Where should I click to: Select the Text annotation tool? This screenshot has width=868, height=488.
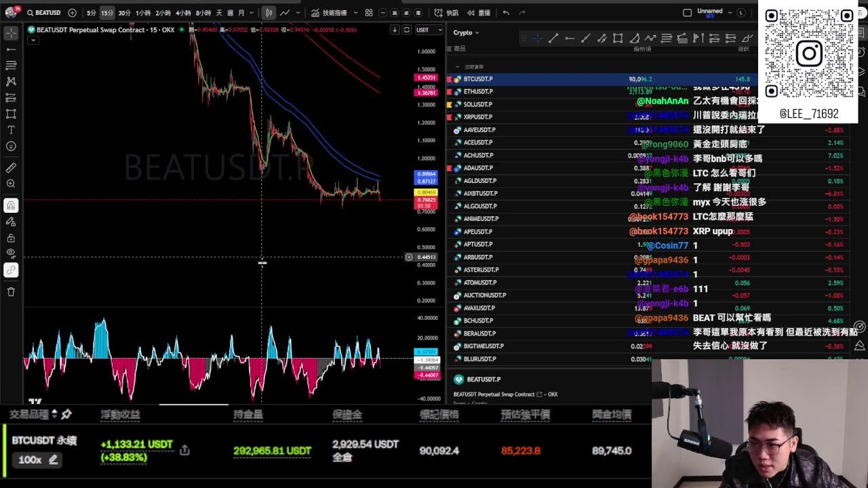(x=11, y=130)
